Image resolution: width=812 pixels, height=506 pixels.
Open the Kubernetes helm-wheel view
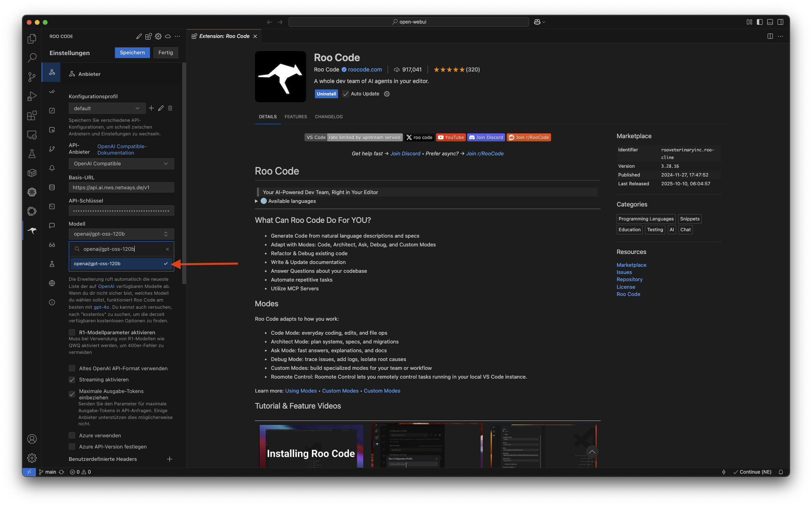tap(32, 192)
